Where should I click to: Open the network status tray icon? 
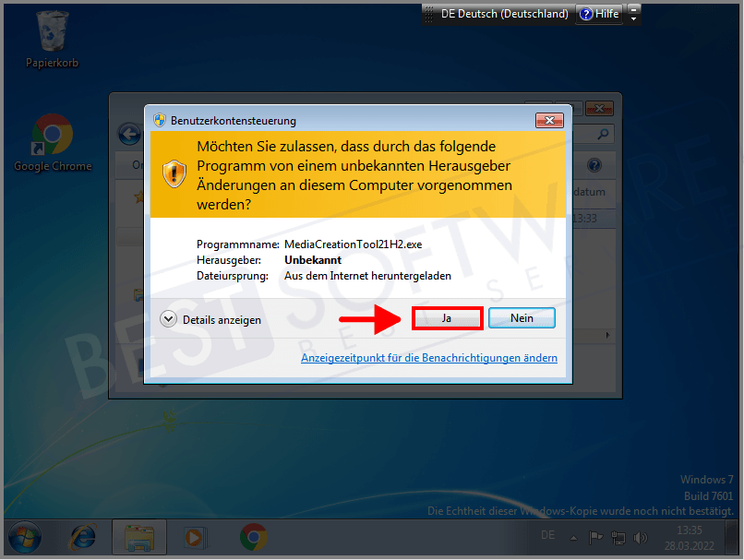click(x=618, y=537)
